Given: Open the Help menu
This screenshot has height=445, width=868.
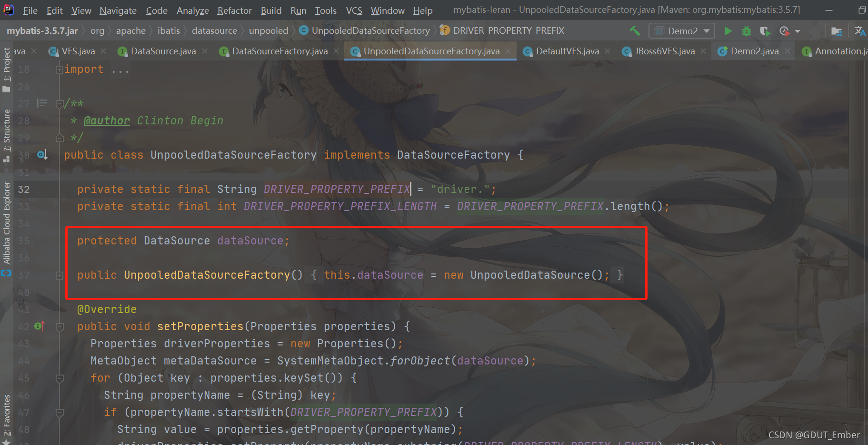Looking at the screenshot, I should (423, 10).
